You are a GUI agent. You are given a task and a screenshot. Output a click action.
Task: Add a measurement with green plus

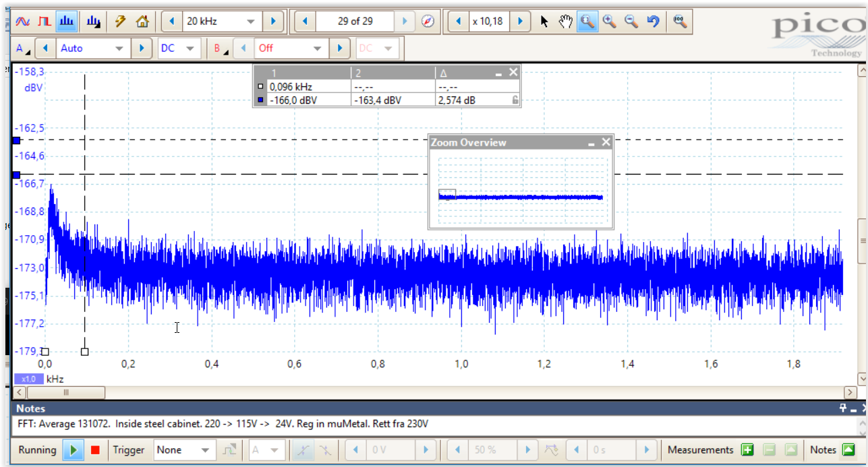pos(747,449)
